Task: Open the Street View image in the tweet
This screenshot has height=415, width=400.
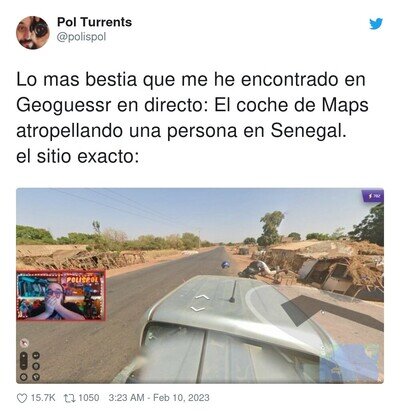Action: [x=200, y=286]
